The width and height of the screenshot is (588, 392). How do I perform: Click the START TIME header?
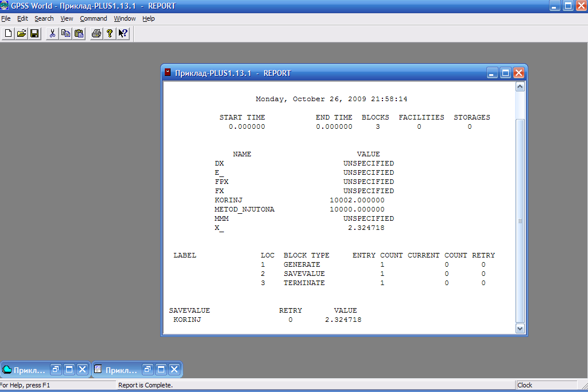pyautogui.click(x=242, y=117)
